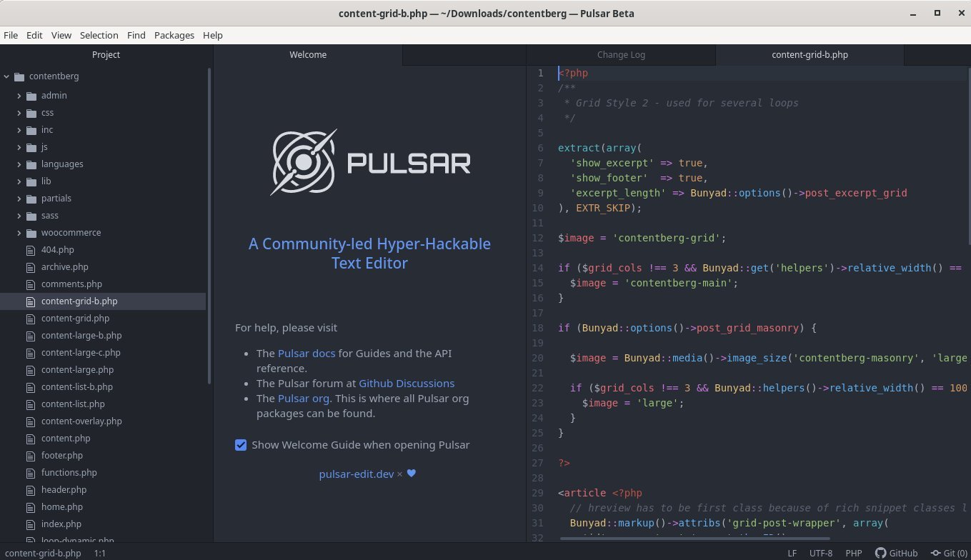Viewport: 971px width, 560px height.
Task: Open the Pulsar org link
Action: pos(304,398)
